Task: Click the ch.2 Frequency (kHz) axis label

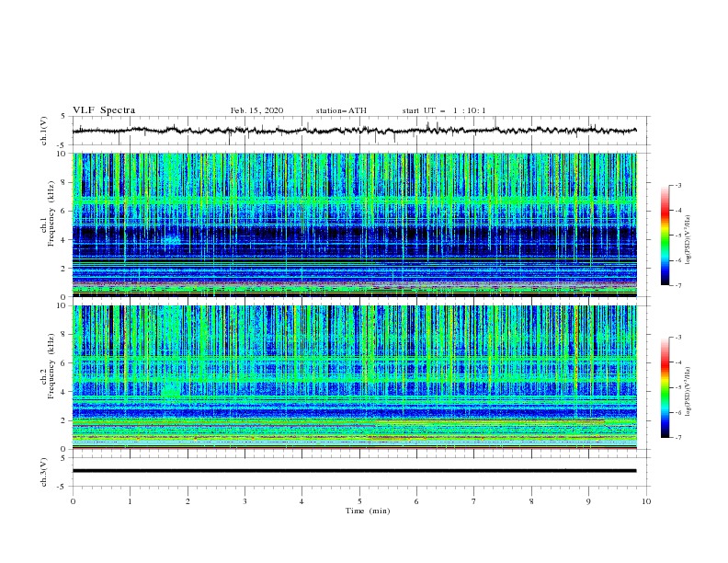Action: click(48, 366)
